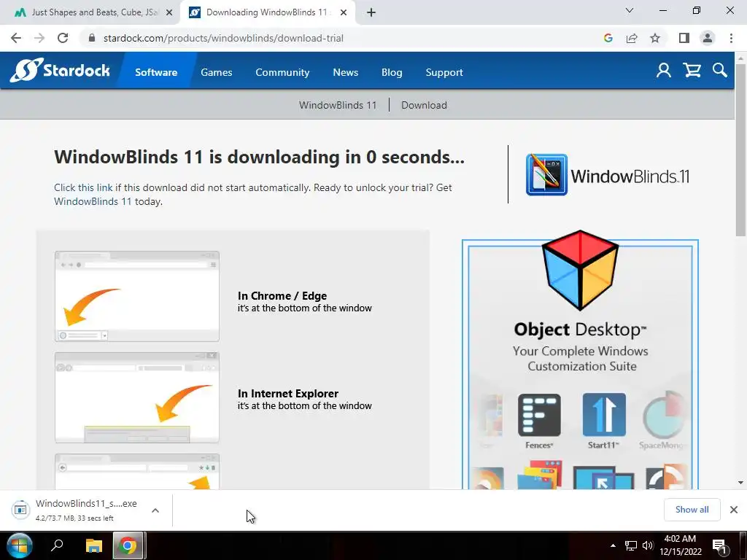Open the user account icon
The width and height of the screenshot is (747, 560).
coord(663,71)
